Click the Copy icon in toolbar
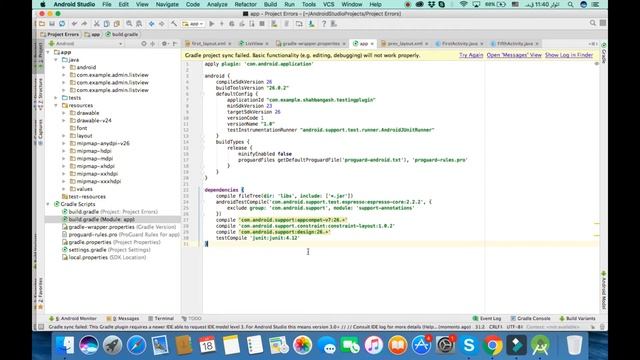Screen dimensions: 640x360 coord(107,24)
